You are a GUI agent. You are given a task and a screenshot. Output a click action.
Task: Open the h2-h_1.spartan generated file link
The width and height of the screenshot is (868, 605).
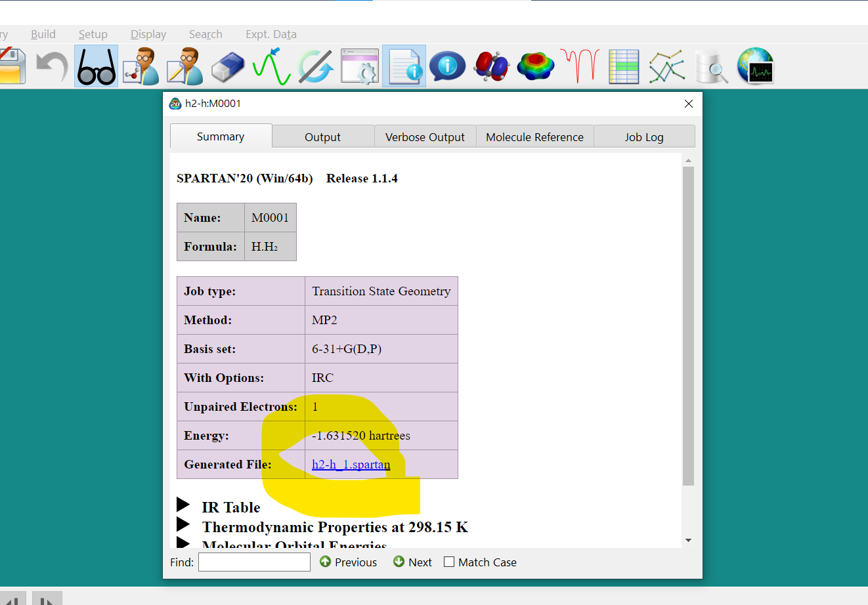(x=351, y=465)
